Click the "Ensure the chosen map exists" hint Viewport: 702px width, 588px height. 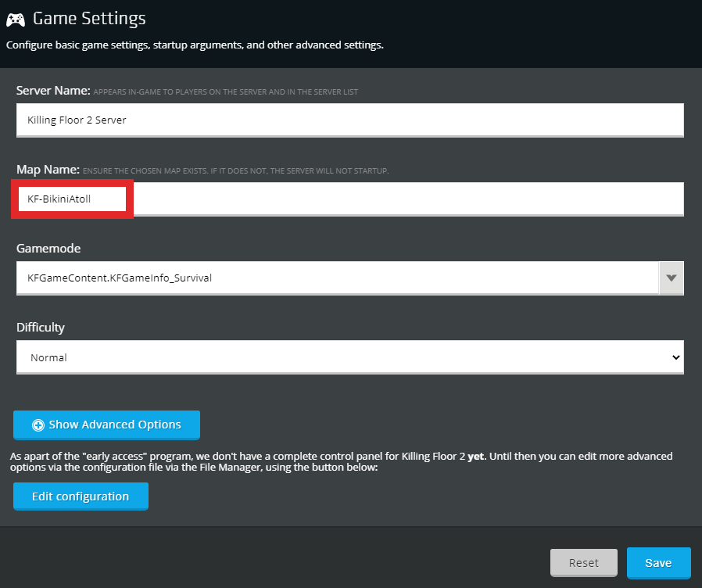[x=236, y=170]
